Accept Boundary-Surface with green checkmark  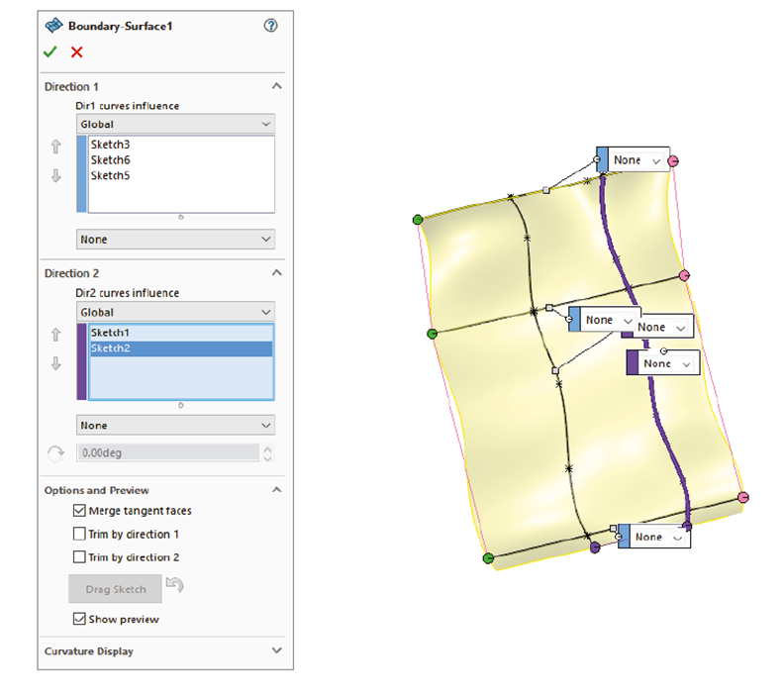point(50,52)
